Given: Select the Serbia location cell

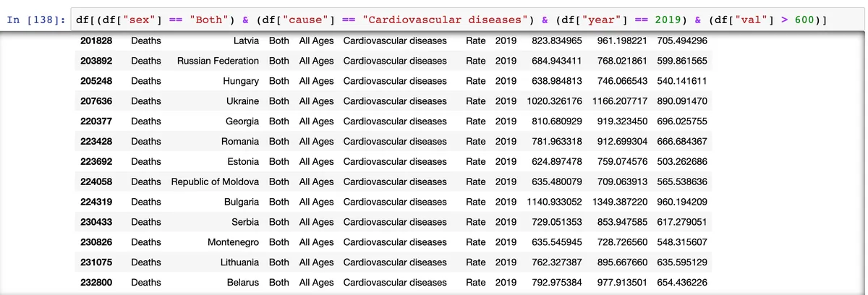Looking at the screenshot, I should (x=244, y=222).
